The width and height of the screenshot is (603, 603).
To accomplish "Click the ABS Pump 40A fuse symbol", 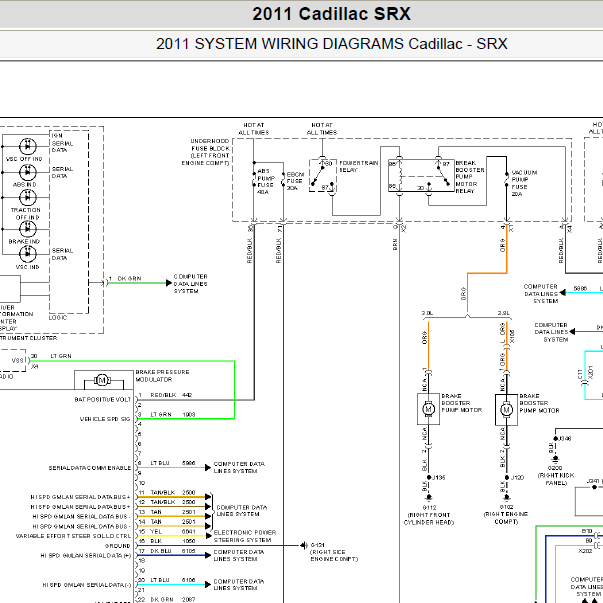I will click(x=254, y=178).
